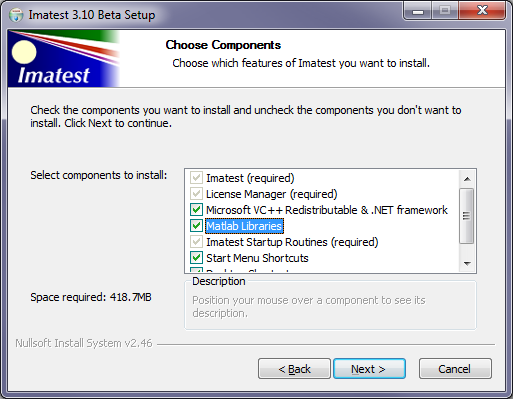Click the Imatest installer icon in title bar
513x399 pixels.
click(16, 15)
